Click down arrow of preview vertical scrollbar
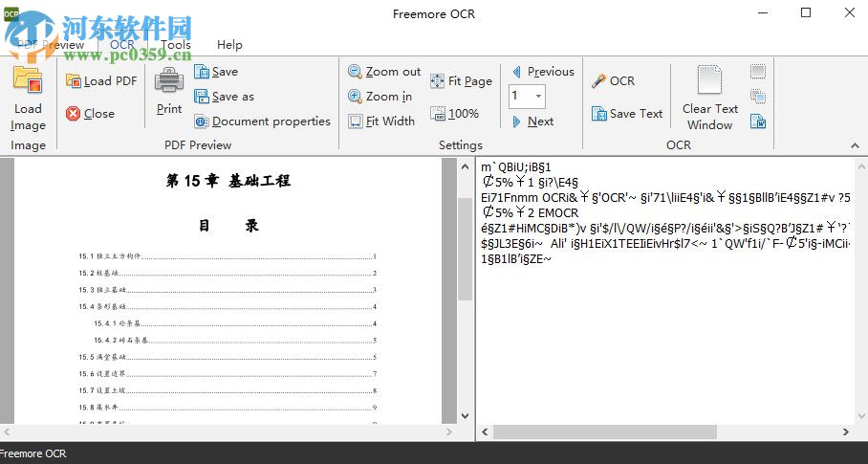 465,416
